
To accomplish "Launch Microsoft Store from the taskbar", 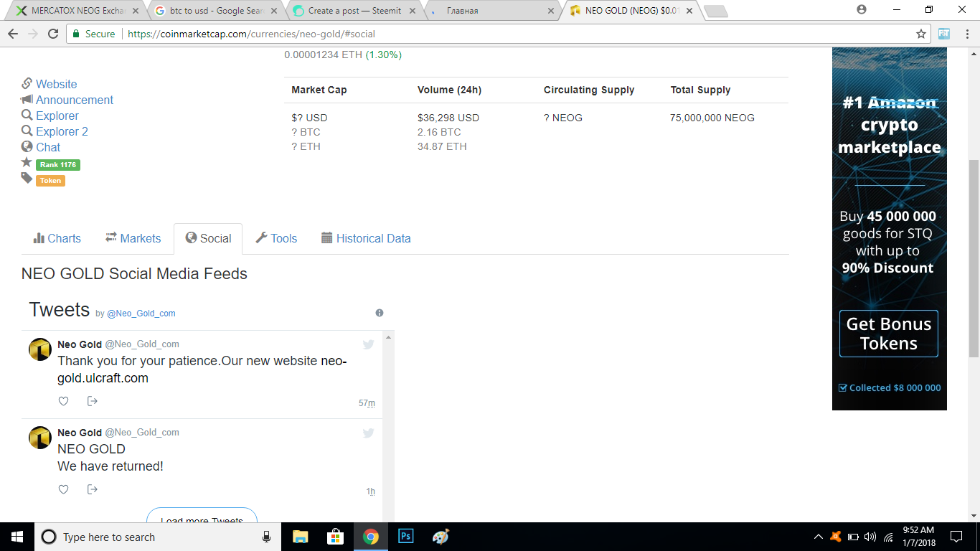I will [335, 537].
